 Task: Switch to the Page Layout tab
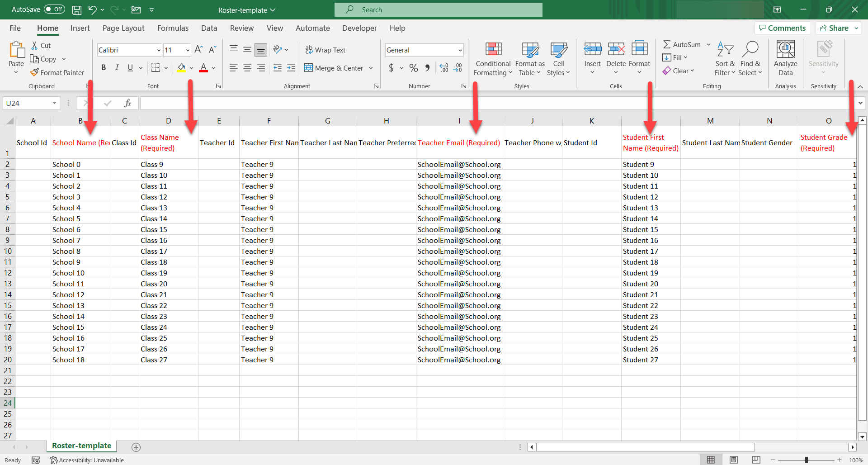123,28
